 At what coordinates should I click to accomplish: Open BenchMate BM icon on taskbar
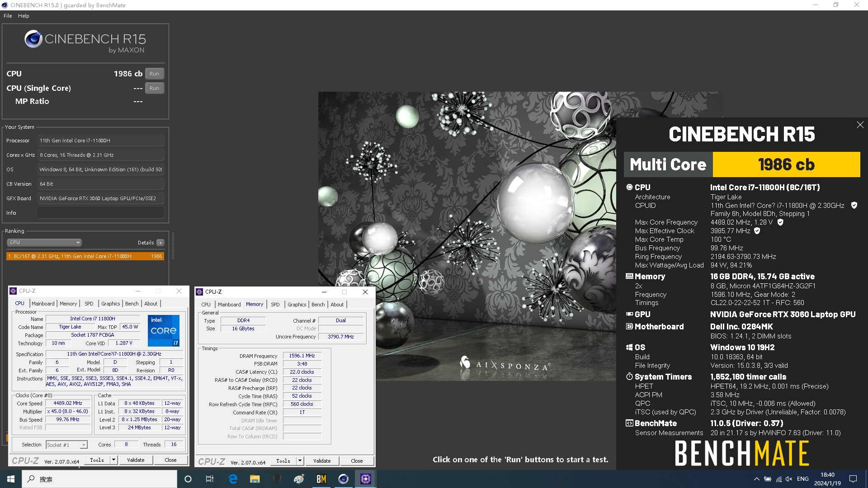coord(321,479)
